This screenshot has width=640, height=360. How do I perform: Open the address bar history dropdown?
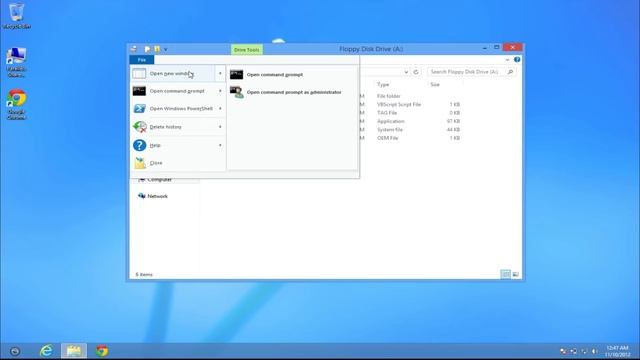coord(406,72)
